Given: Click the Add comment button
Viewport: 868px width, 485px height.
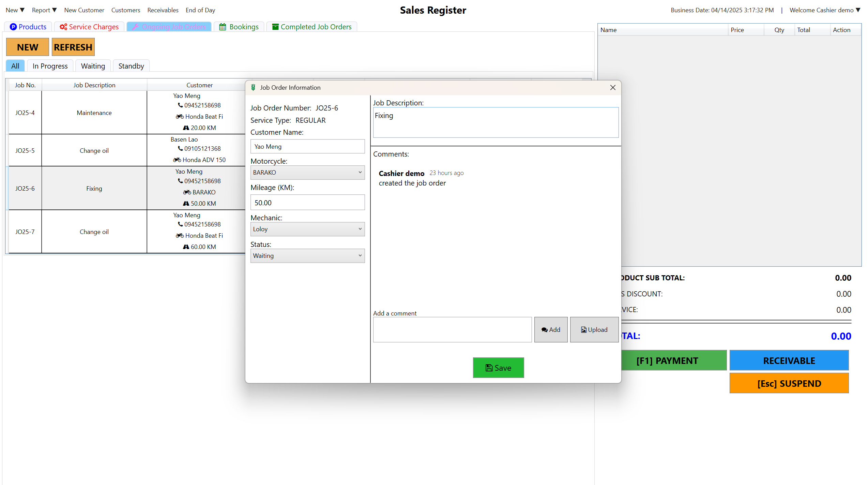Looking at the screenshot, I should [x=551, y=329].
